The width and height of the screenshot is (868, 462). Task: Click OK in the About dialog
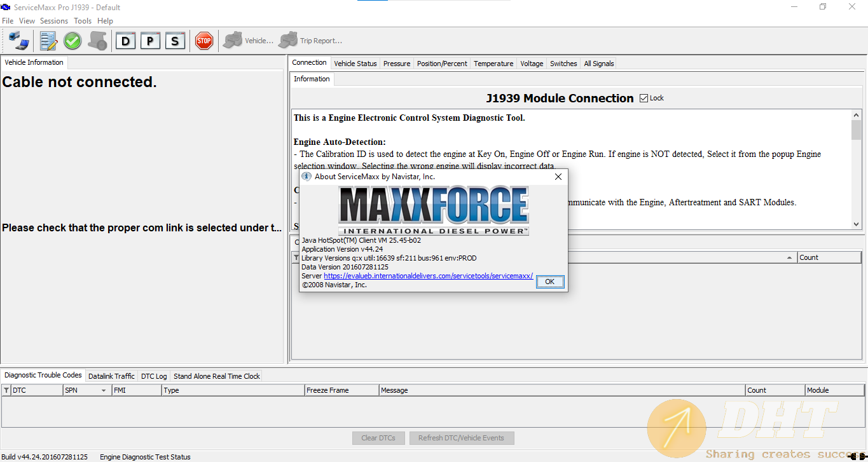[x=550, y=282]
